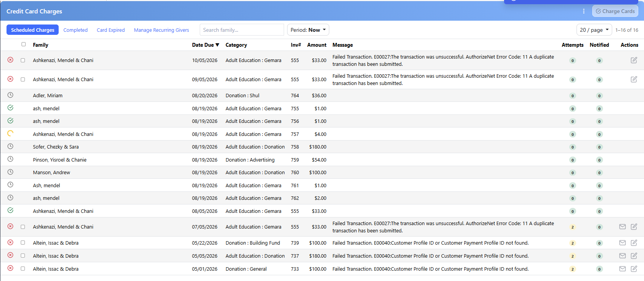Focus the Search family field
The height and width of the screenshot is (281, 644).
[x=242, y=30]
